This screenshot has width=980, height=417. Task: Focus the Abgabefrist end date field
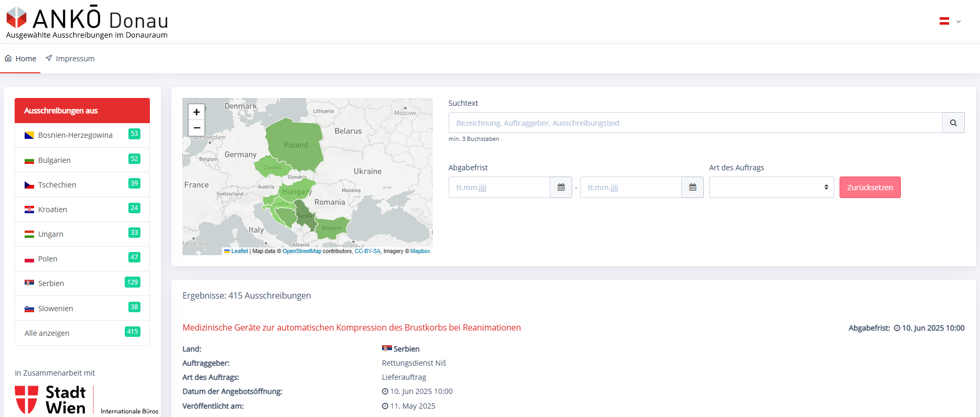(631, 187)
